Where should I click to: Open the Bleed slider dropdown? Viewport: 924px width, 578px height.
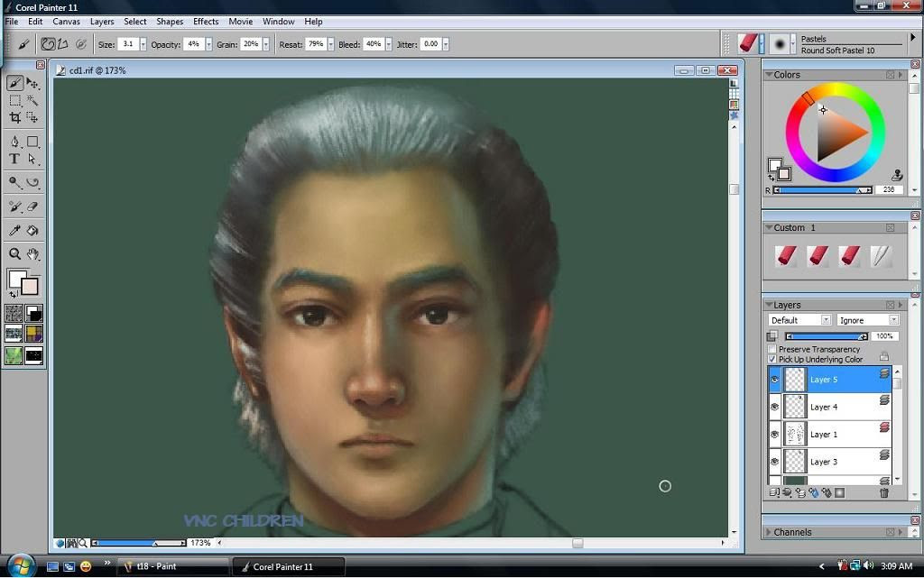(388, 44)
